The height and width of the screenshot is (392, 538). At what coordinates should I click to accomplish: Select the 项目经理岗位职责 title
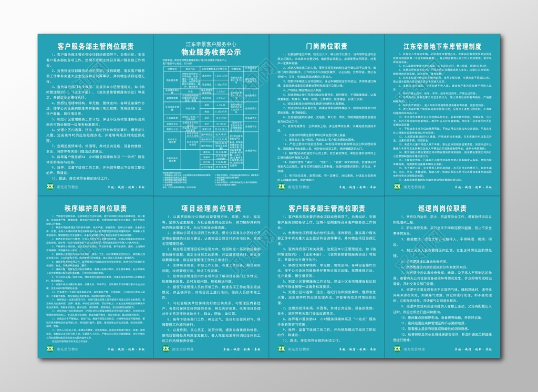[211, 208]
